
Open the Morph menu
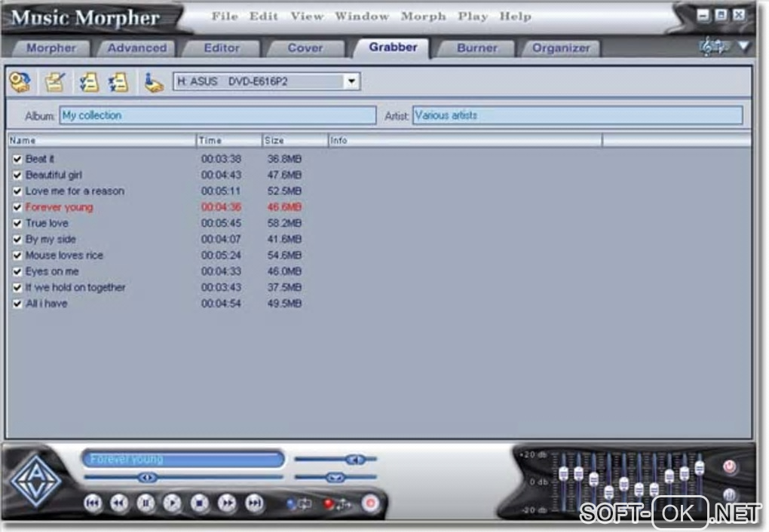(x=423, y=16)
